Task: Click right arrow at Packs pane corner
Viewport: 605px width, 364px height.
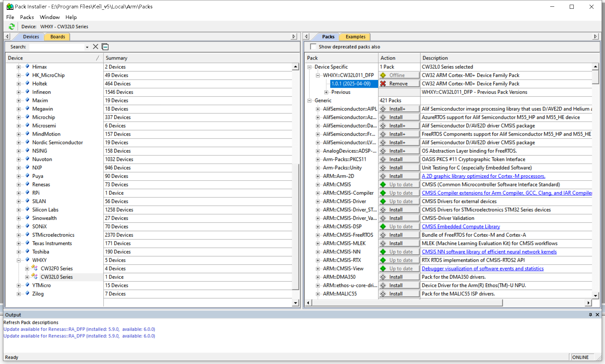Action: 596,37
